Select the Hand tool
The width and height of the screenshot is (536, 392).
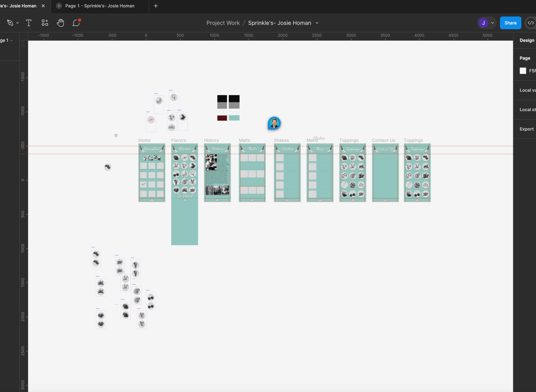60,23
